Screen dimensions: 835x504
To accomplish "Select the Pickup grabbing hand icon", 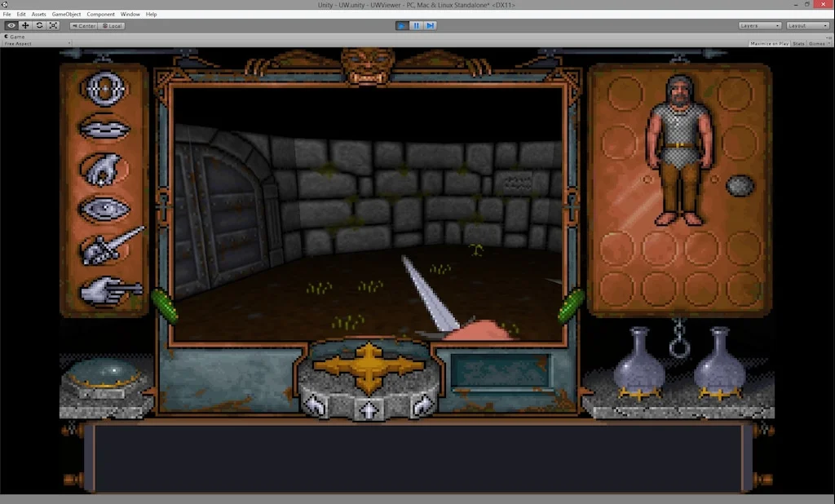I will tap(104, 169).
